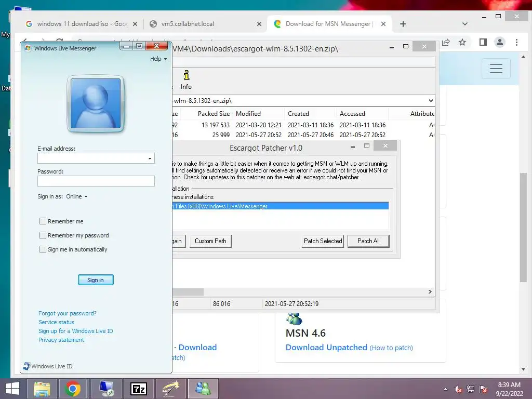
Task: Close the windows 11 download iso tab
Action: [x=135, y=24]
